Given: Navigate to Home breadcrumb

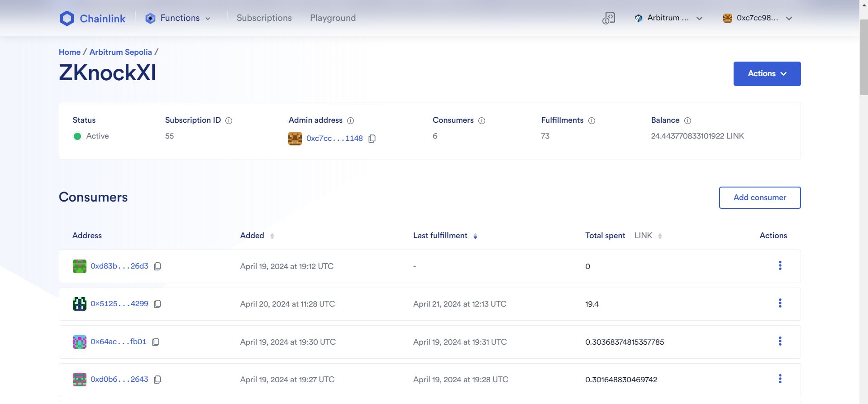Looking at the screenshot, I should pyautogui.click(x=69, y=52).
